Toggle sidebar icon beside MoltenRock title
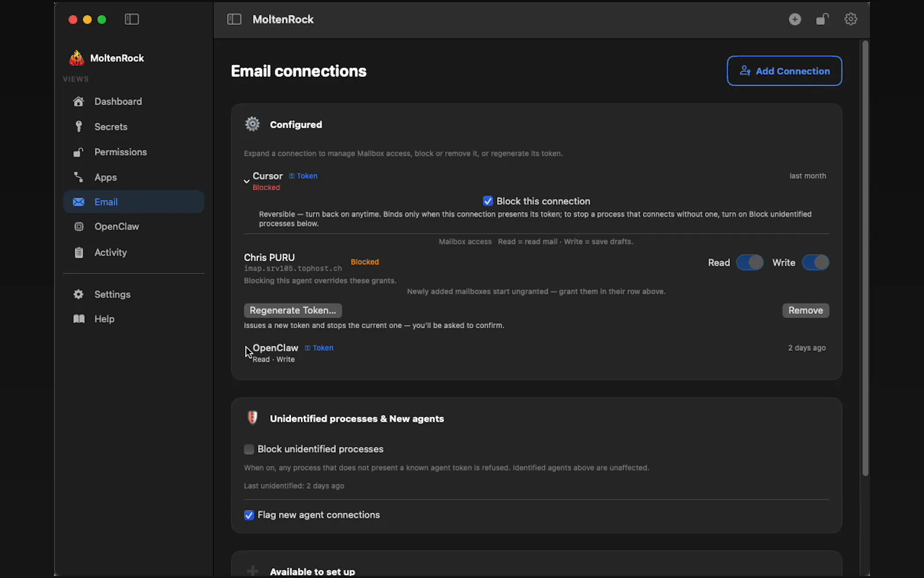Screen dimensions: 924x578 click(234, 19)
